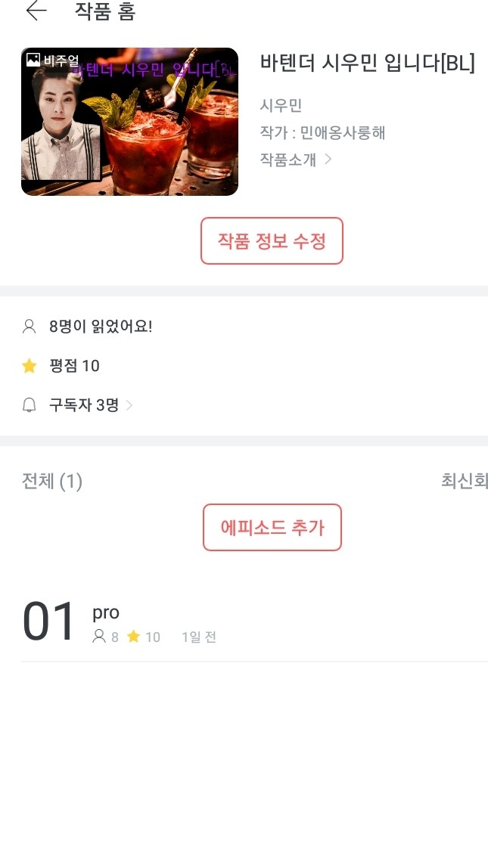Screen dimensions: 488x868
Task: Open the 작품소개 link
Action: pos(288,159)
